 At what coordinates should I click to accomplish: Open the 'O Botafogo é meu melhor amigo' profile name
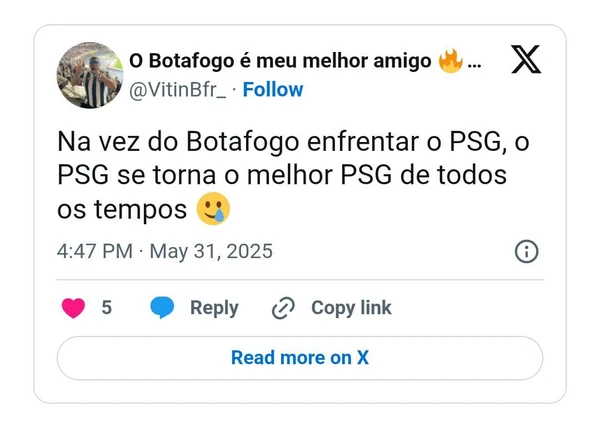[280, 61]
